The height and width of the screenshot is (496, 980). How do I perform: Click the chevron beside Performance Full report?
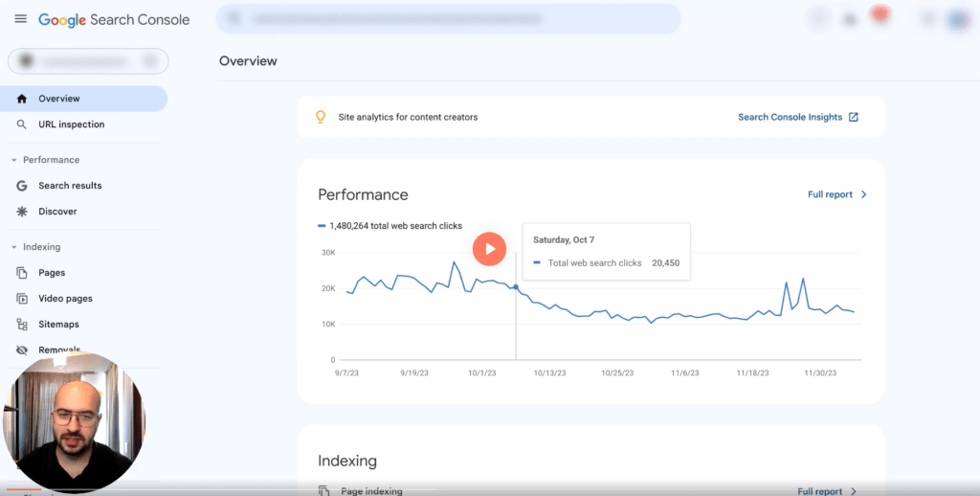[x=864, y=194]
